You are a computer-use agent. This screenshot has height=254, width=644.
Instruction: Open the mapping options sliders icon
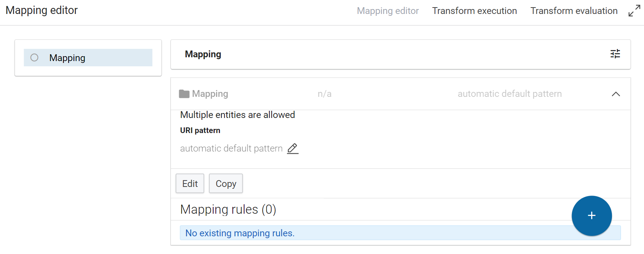point(615,54)
